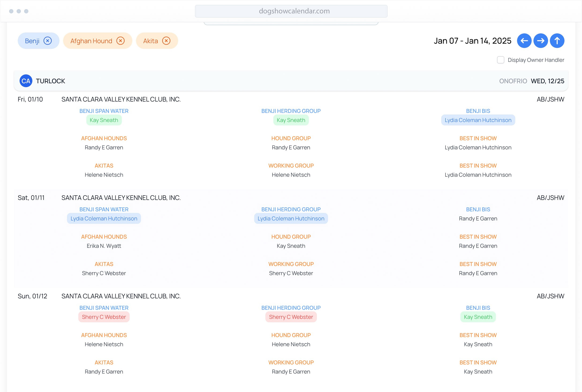
Task: Open Saturday's Santa Clara Valley Kennel Club show
Action: tap(121, 198)
